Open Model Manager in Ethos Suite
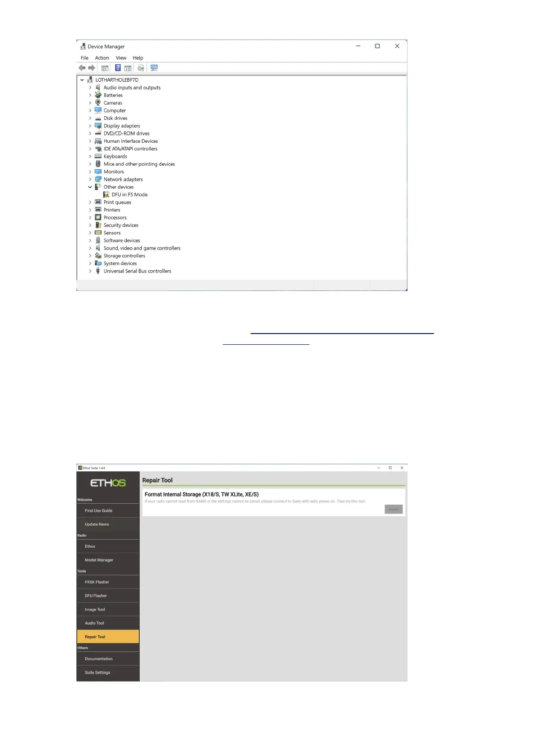Viewport: 535px width, 756px height. click(108, 560)
